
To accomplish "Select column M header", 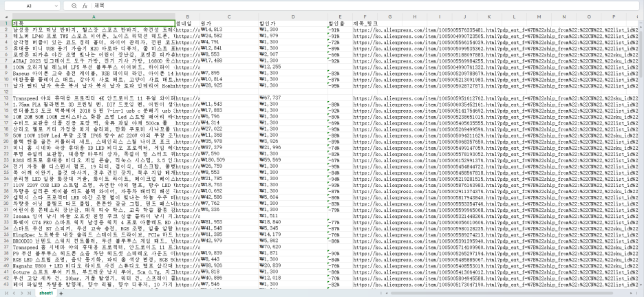I will coord(539,16).
